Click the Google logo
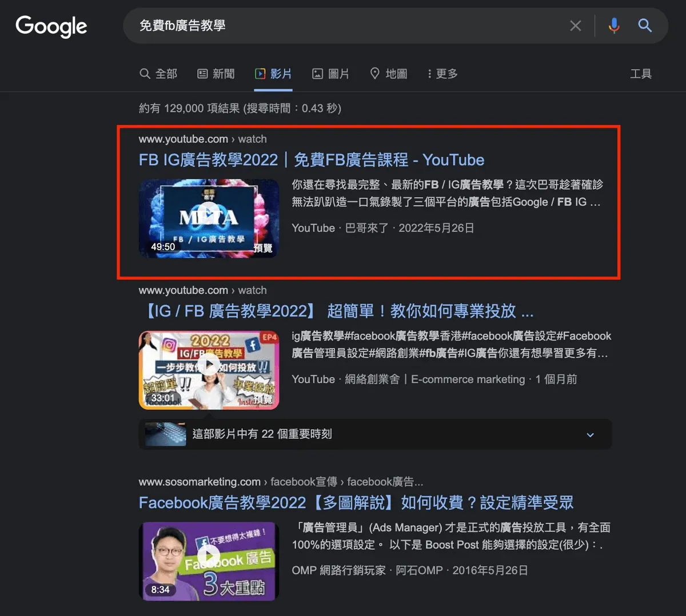Viewport: 686px width, 616px height. pyautogui.click(x=51, y=26)
